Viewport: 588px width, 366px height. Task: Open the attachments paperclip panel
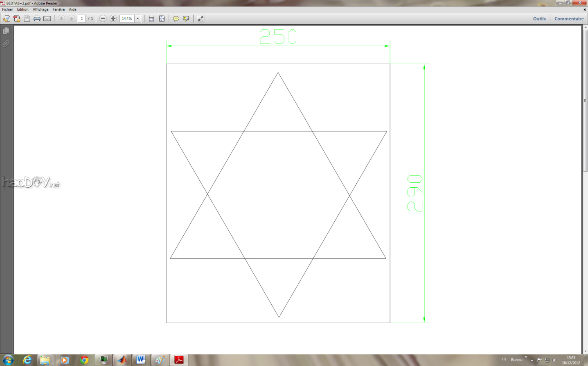pos(6,44)
